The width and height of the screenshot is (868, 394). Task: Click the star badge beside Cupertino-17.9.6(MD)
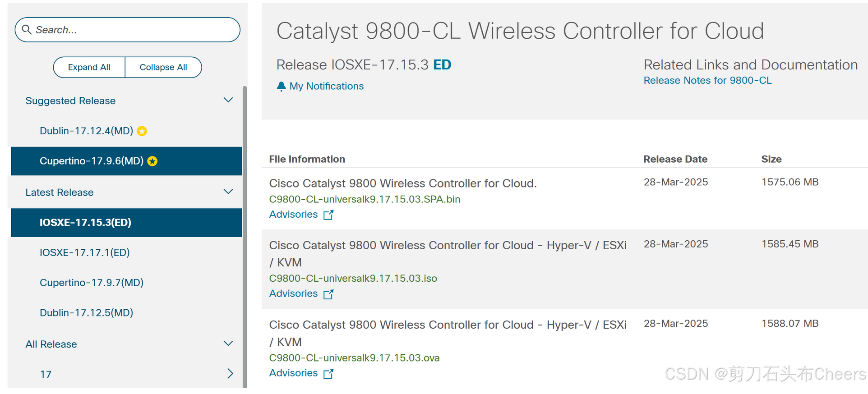pos(152,161)
